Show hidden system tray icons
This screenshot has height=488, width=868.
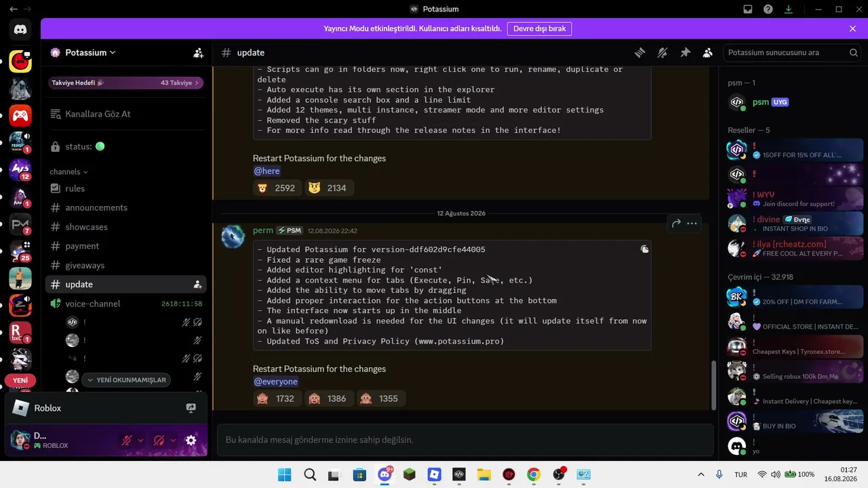701,474
